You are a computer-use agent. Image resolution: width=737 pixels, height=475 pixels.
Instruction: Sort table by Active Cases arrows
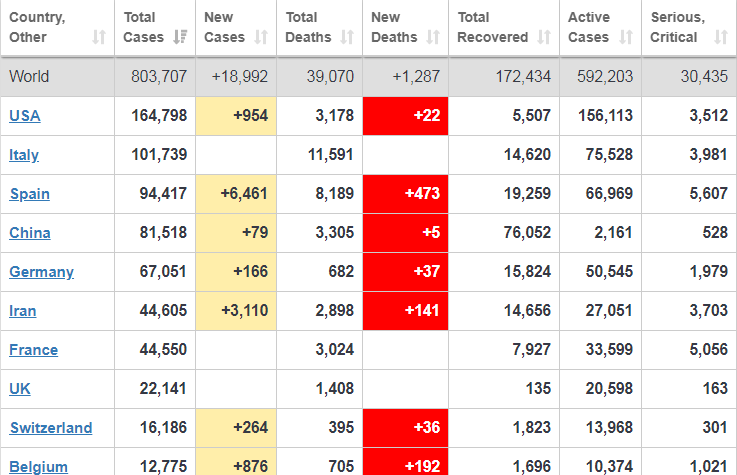point(626,37)
